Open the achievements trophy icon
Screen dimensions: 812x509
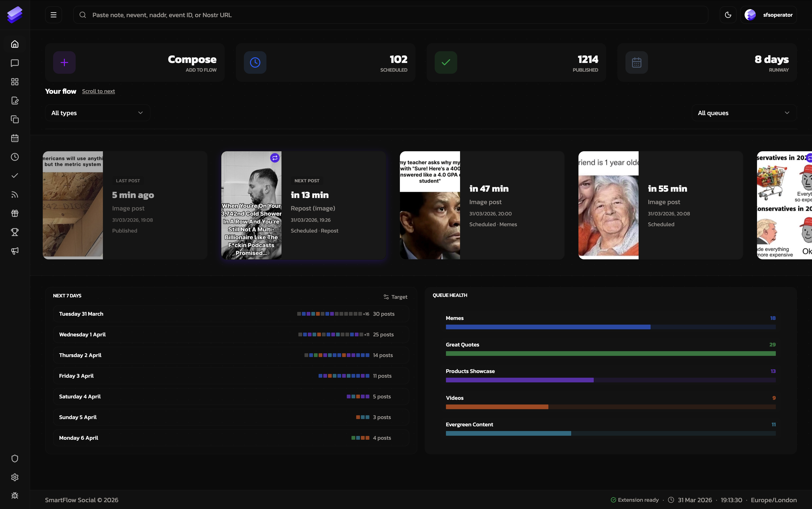tap(15, 232)
